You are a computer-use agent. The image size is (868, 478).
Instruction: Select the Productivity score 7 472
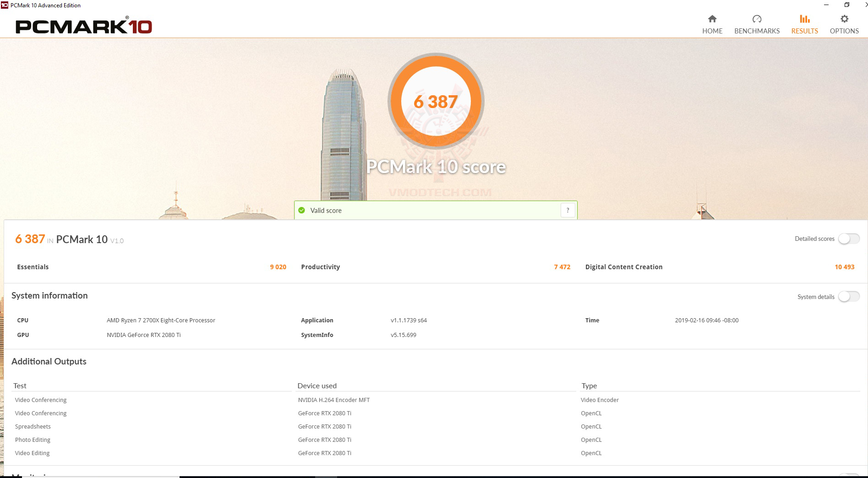(x=562, y=267)
